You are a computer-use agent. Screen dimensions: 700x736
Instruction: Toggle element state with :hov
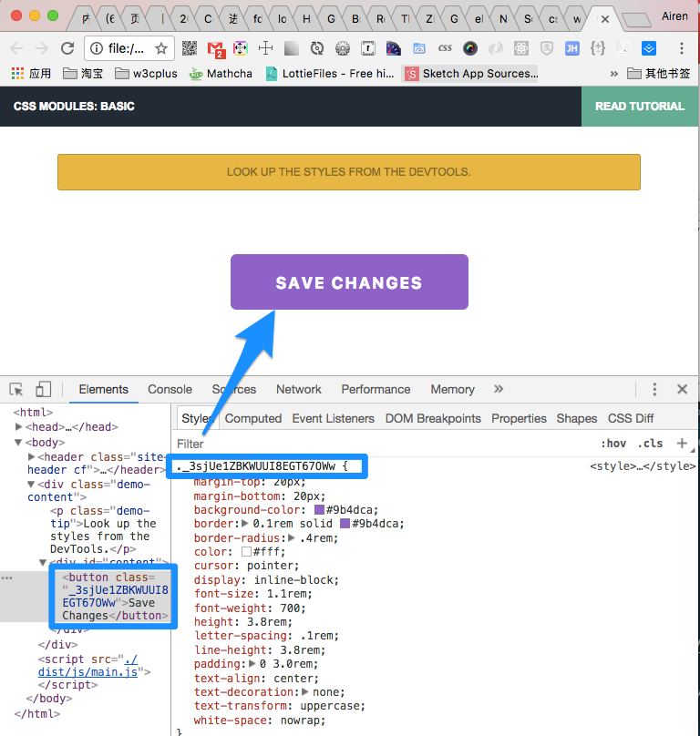pos(613,444)
